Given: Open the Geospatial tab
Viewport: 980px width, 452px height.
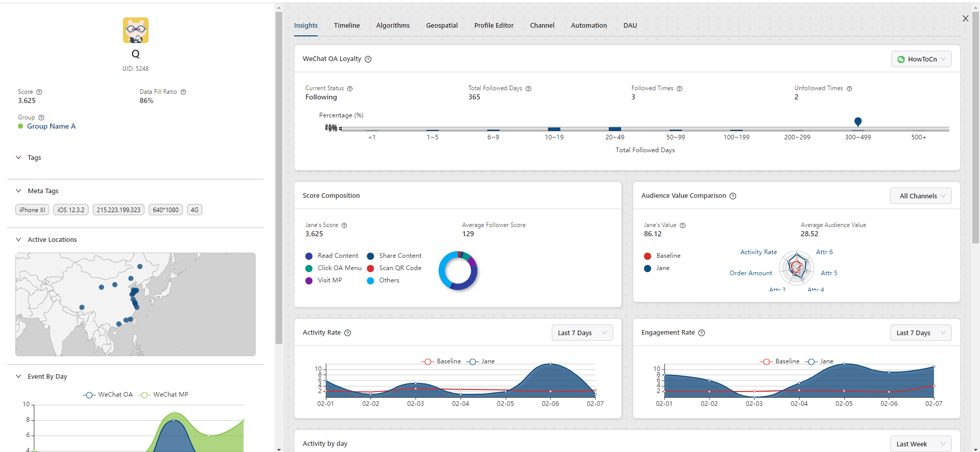Looking at the screenshot, I should [442, 26].
